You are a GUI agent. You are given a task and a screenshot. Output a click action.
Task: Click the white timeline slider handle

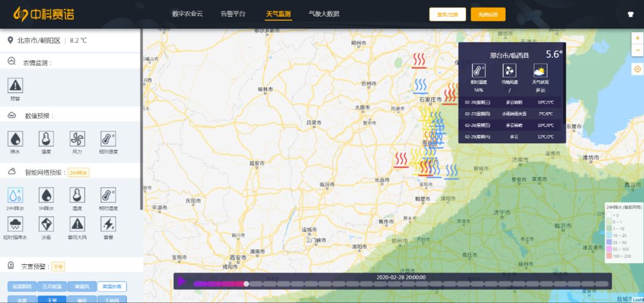246,284
